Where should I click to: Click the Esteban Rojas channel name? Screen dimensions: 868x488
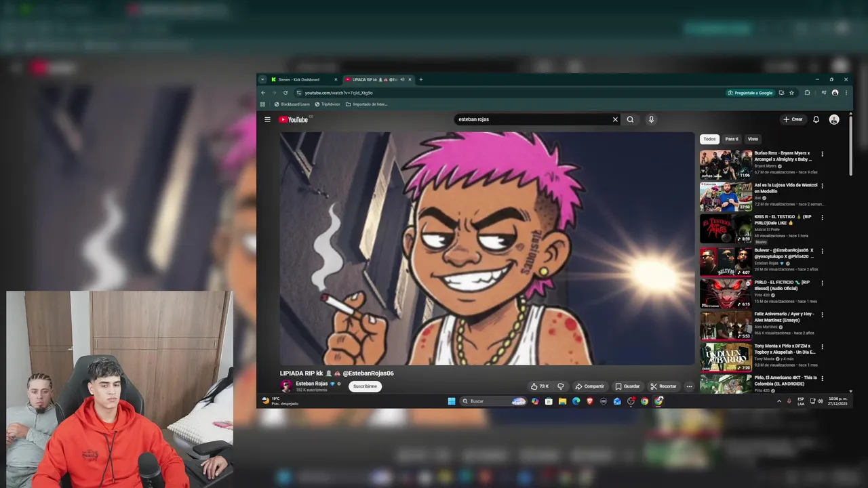tap(311, 384)
